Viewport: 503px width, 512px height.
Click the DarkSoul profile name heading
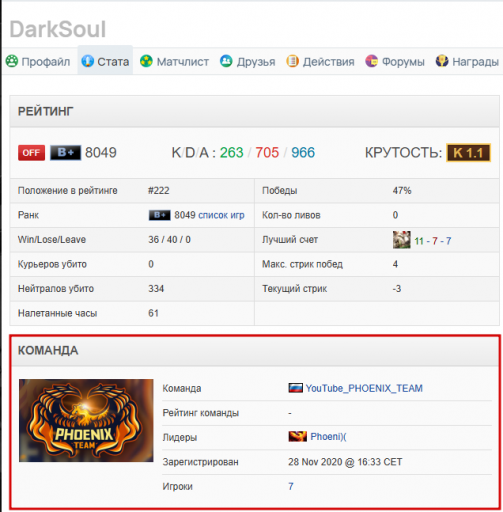point(58,29)
